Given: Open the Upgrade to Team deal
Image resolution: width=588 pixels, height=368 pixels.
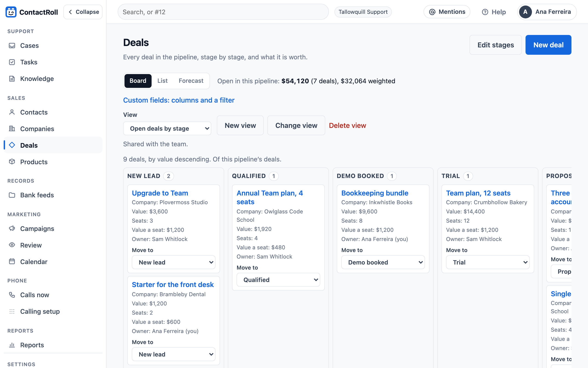Looking at the screenshot, I should [160, 193].
